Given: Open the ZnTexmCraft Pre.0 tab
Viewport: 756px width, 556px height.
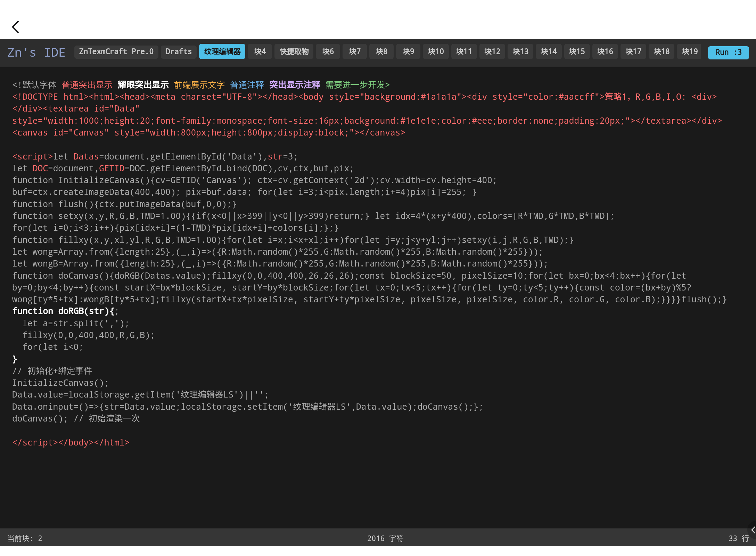Looking at the screenshot, I should pyautogui.click(x=116, y=51).
